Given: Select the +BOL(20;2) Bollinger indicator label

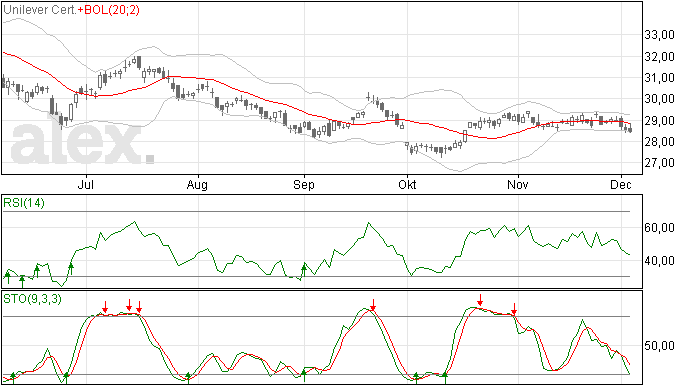Looking at the screenshot, I should (x=109, y=10).
